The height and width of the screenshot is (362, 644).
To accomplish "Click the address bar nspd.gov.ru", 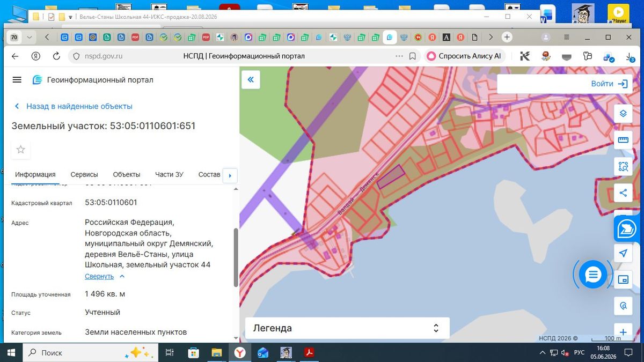I will point(104,56).
